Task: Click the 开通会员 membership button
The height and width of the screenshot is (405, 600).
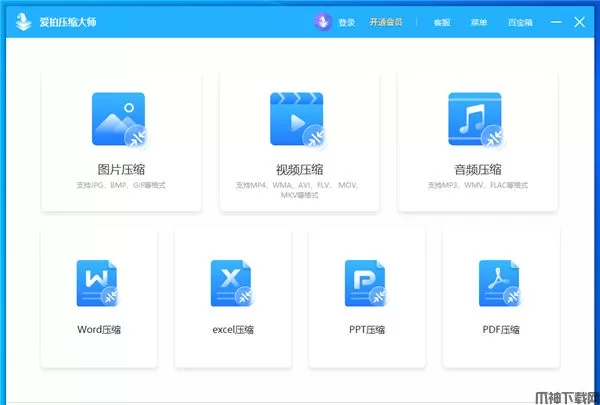Action: click(x=385, y=22)
